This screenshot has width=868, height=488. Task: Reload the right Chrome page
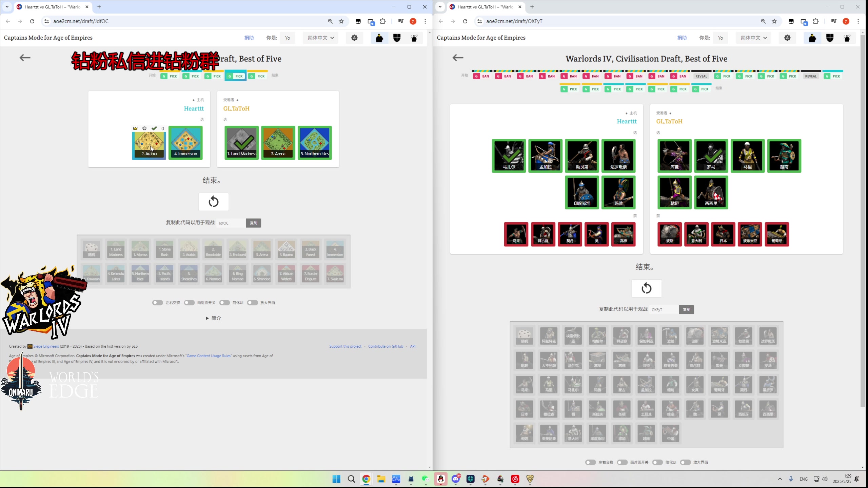tap(465, 21)
